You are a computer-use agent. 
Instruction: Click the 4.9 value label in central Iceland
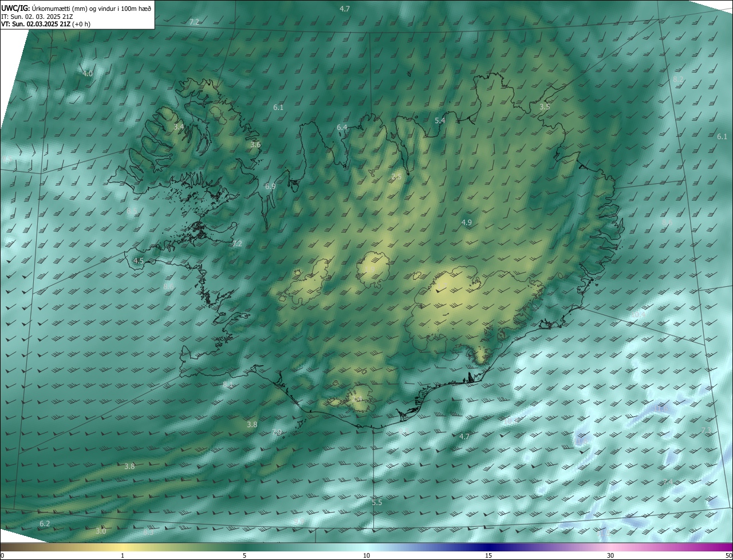466,222
